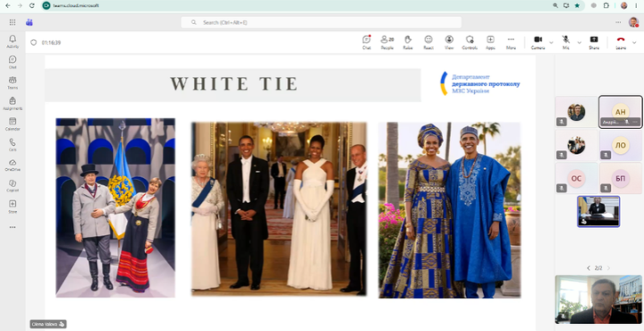644x331 pixels.
Task: Unmute the Mic button
Action: [x=566, y=42]
